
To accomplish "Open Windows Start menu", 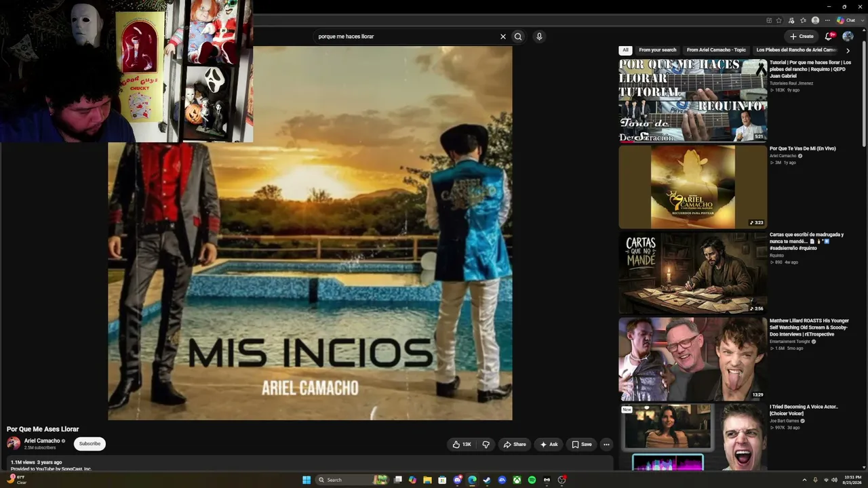I will [307, 480].
